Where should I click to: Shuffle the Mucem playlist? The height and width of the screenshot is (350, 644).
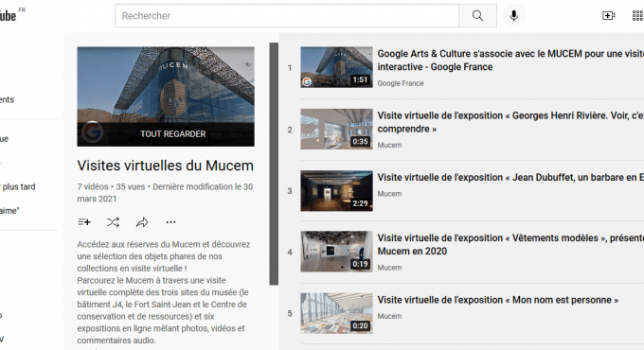pyautogui.click(x=113, y=222)
